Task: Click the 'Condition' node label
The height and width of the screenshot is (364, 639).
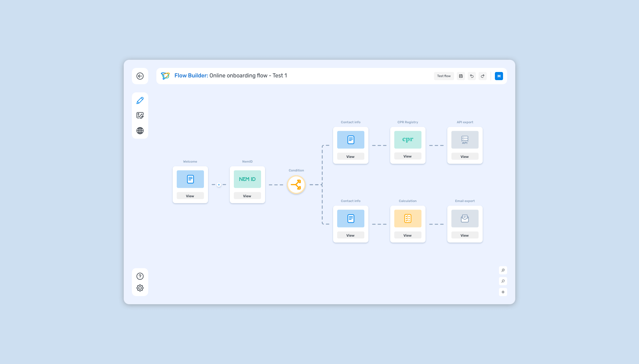Action: pyautogui.click(x=296, y=170)
